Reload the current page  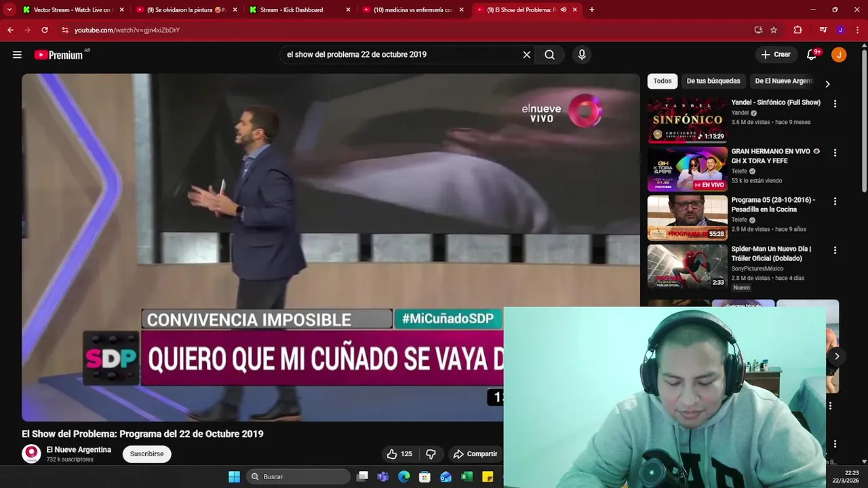[45, 30]
